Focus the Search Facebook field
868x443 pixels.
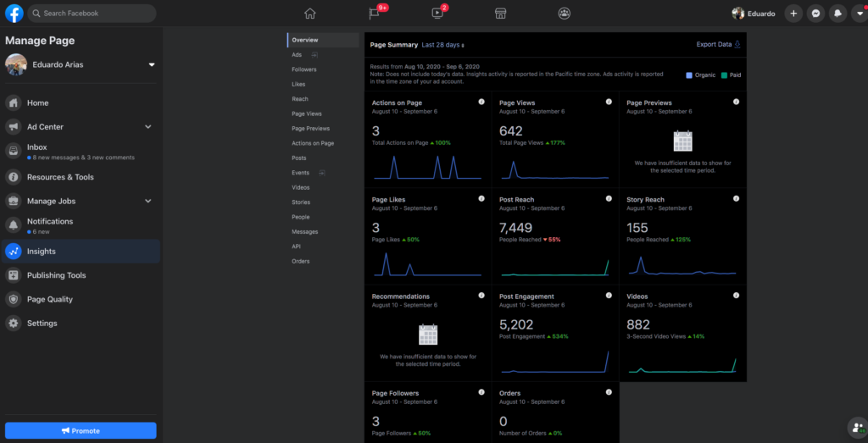coord(92,14)
